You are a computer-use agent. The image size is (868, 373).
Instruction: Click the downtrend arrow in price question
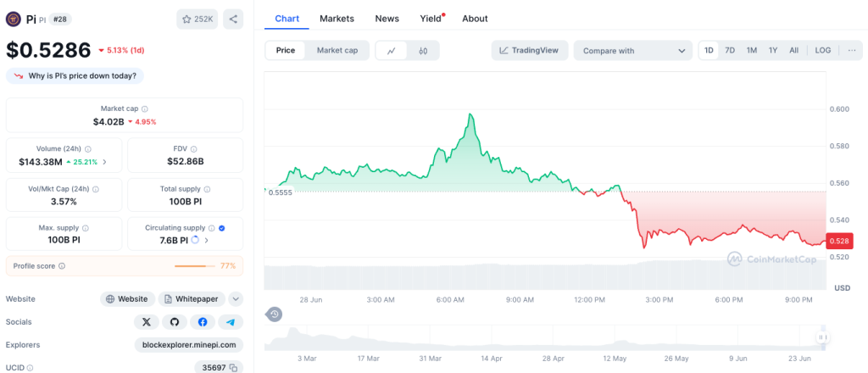(19, 76)
